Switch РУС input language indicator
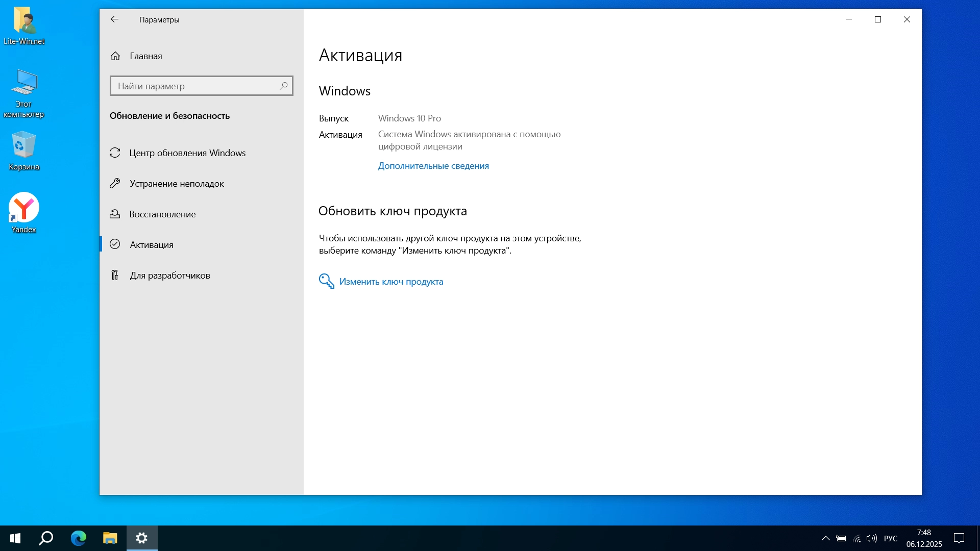980x551 pixels. pos(890,538)
